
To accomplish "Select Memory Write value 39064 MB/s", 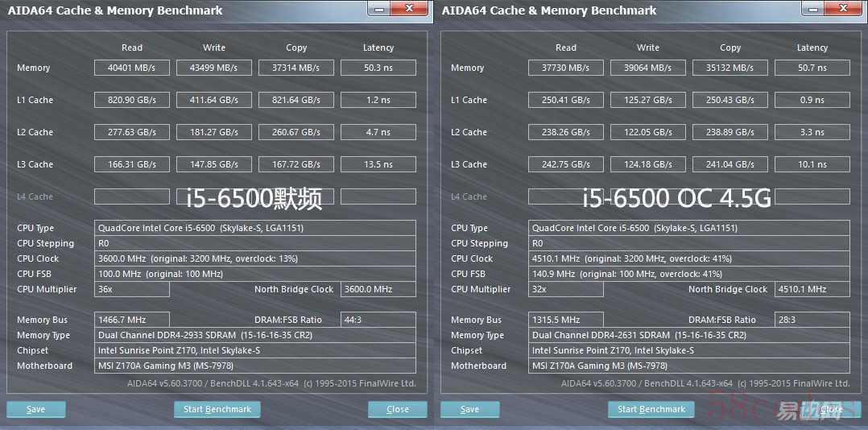I will 647,68.
